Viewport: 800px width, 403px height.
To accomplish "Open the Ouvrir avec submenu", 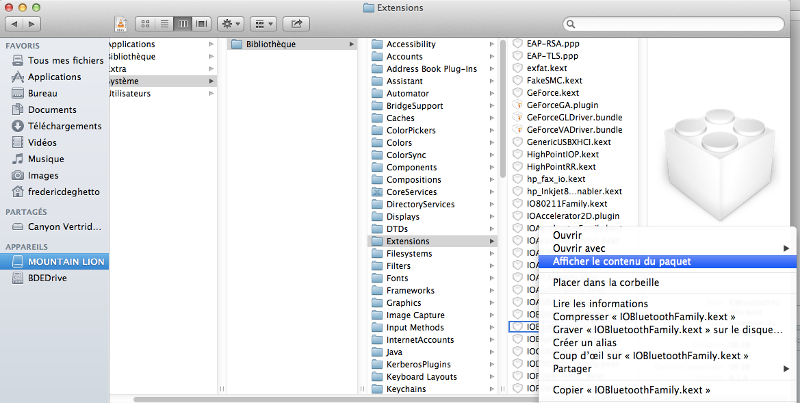I will (x=669, y=248).
